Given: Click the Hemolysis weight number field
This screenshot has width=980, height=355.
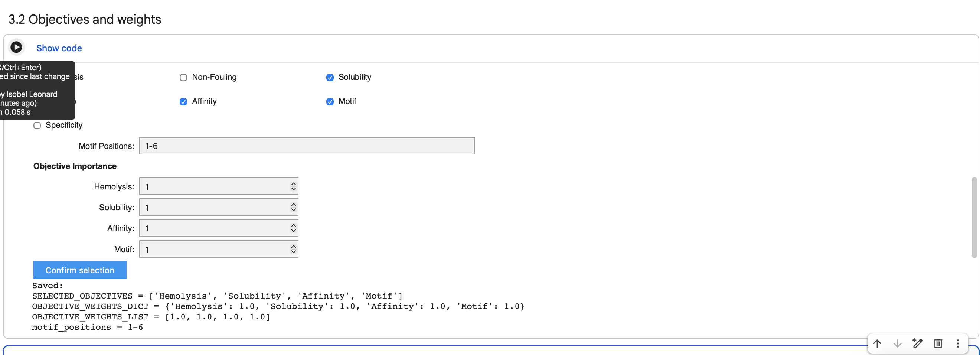Looking at the screenshot, I should click(x=219, y=186).
